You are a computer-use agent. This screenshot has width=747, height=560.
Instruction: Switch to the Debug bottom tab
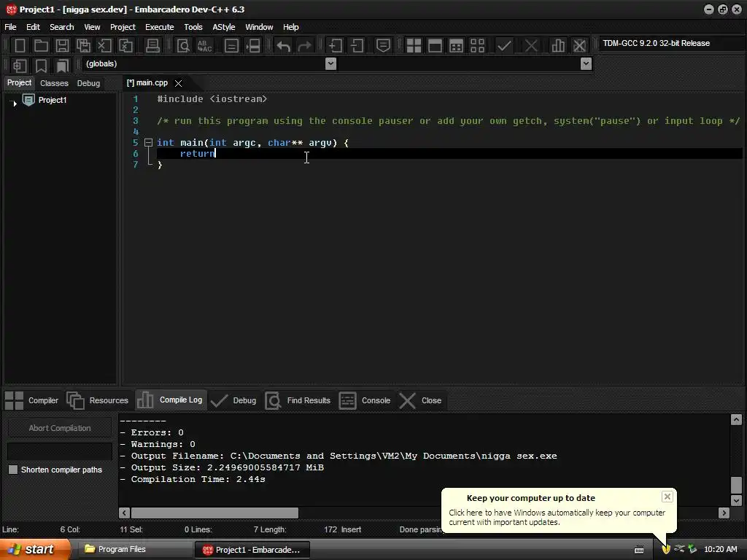(234, 400)
